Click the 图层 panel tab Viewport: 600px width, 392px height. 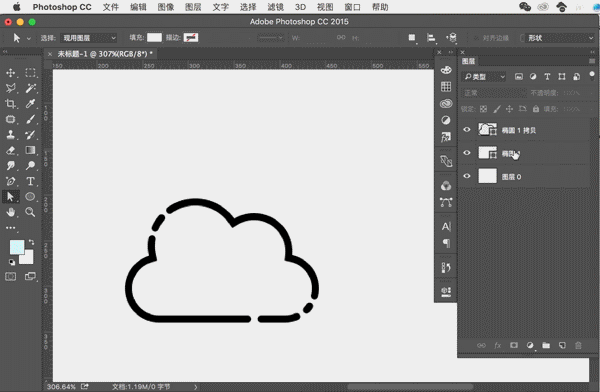point(468,61)
